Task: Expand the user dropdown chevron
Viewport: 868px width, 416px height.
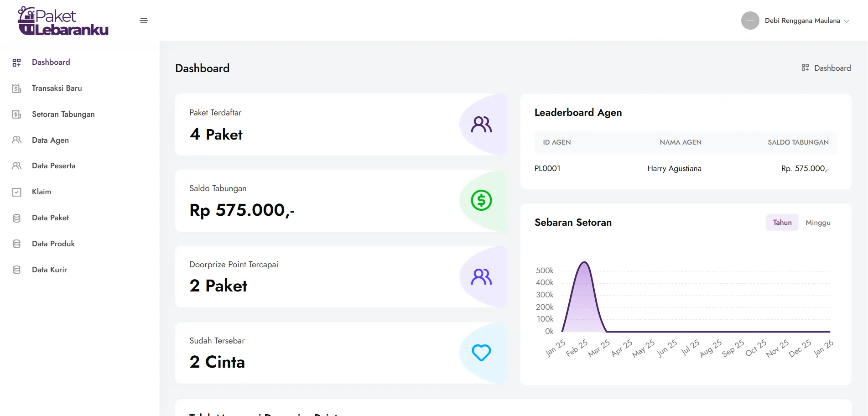Action: click(847, 21)
